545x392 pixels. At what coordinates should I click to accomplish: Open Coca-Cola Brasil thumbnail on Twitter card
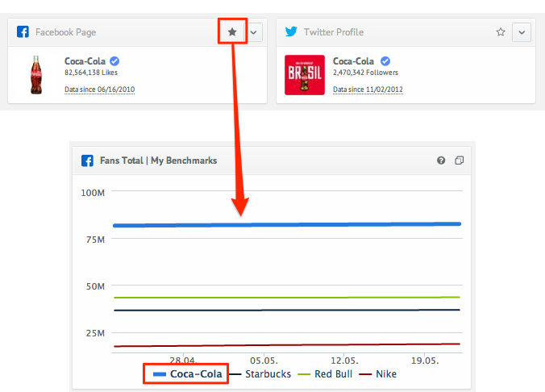coord(305,75)
